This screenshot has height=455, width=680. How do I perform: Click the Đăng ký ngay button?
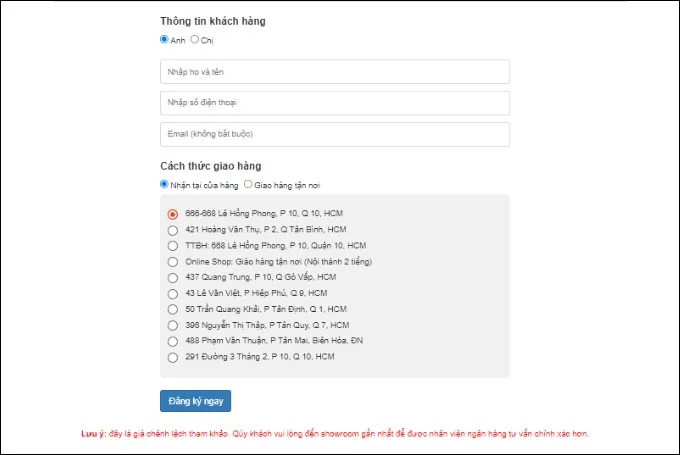click(x=196, y=401)
